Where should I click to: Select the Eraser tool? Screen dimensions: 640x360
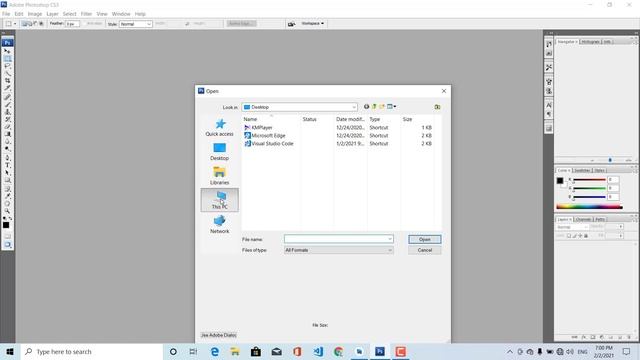(x=7, y=127)
